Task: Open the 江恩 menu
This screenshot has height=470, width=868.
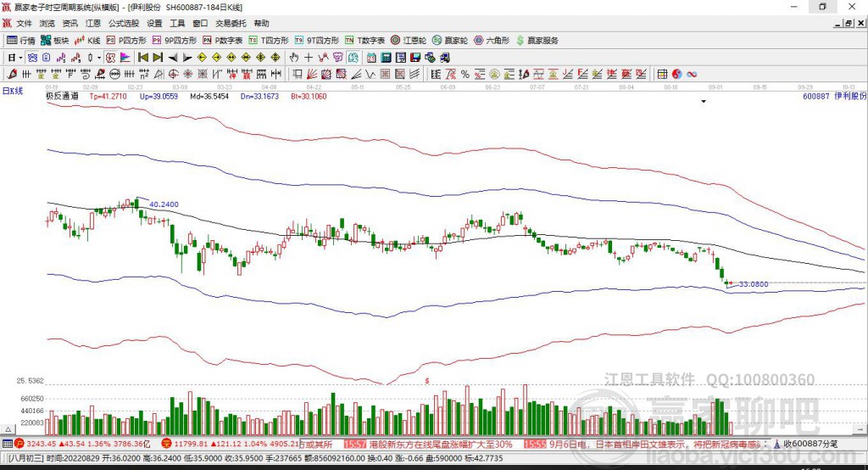Action: (93, 23)
